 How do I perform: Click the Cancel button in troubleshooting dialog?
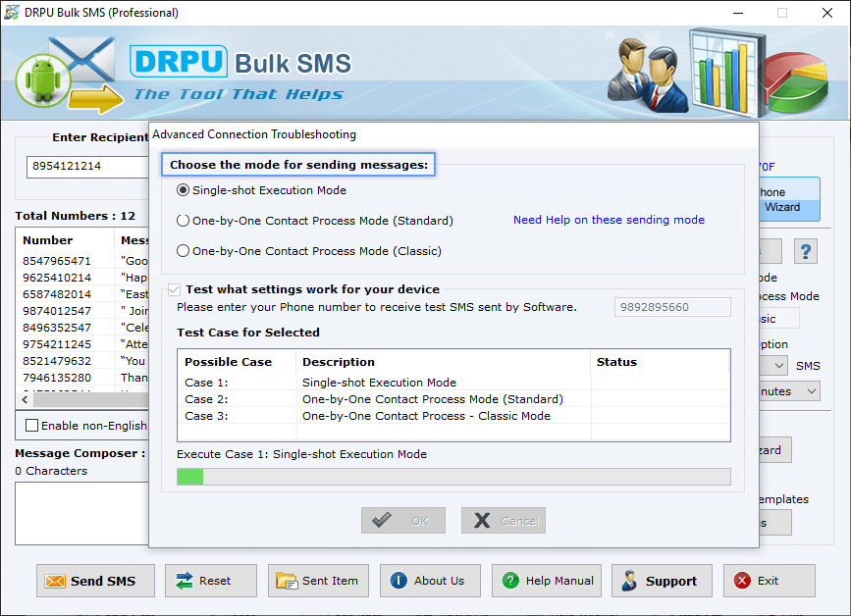504,521
